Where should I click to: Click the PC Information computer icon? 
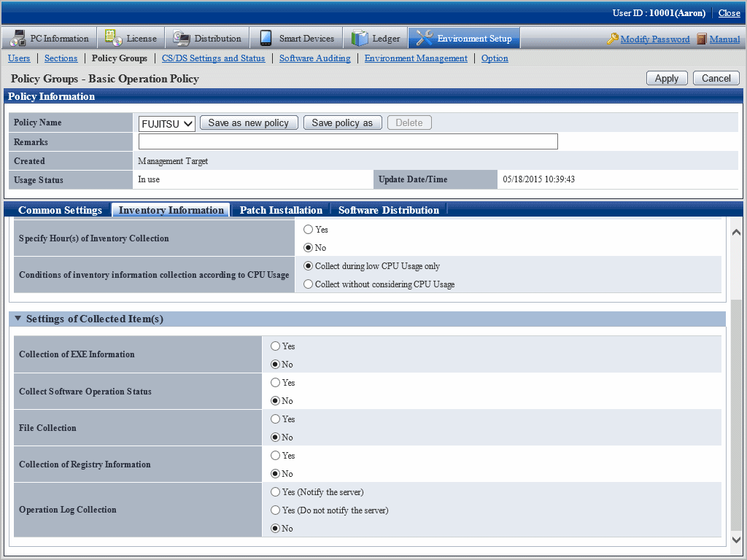(x=18, y=39)
